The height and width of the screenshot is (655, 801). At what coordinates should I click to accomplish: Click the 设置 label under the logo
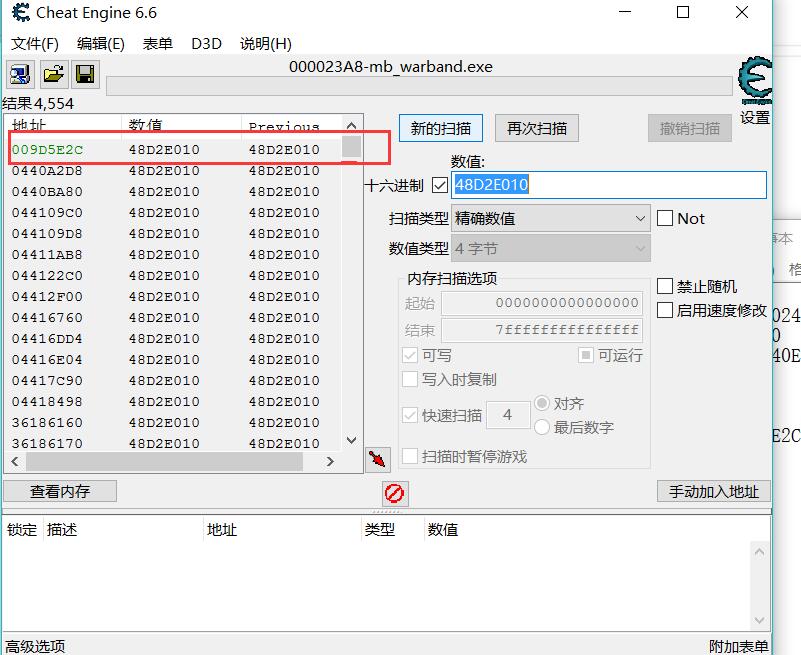(x=755, y=118)
